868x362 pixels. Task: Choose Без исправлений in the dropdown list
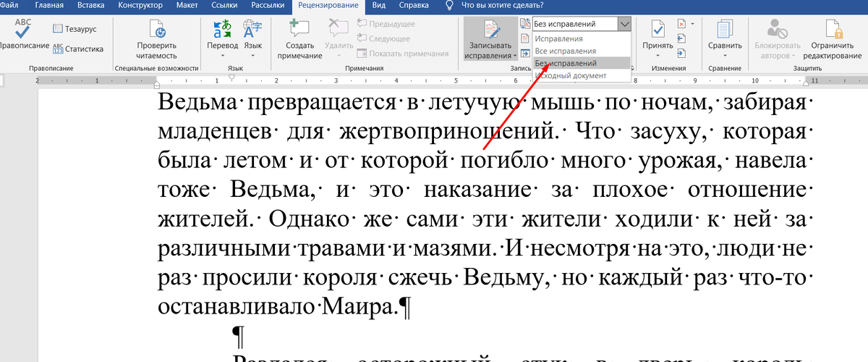[x=582, y=64]
